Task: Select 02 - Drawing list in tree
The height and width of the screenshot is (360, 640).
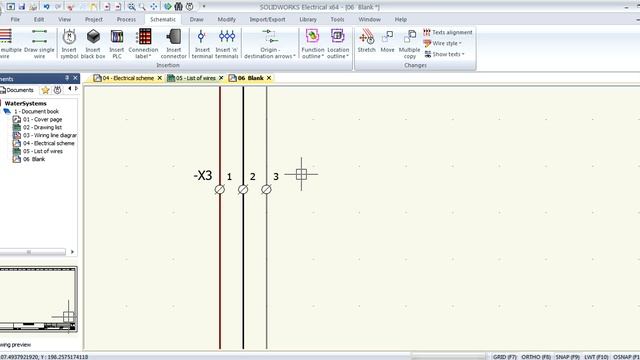Action: [38, 127]
